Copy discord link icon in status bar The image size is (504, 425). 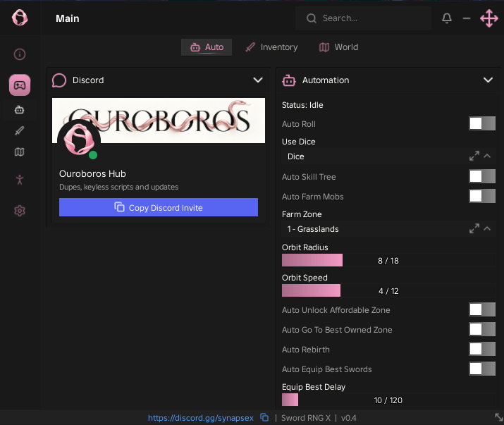(x=264, y=417)
